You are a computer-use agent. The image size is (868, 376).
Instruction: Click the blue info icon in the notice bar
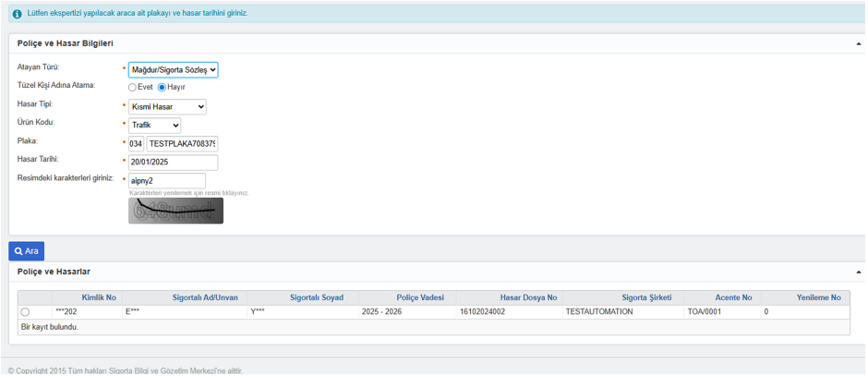pos(17,14)
